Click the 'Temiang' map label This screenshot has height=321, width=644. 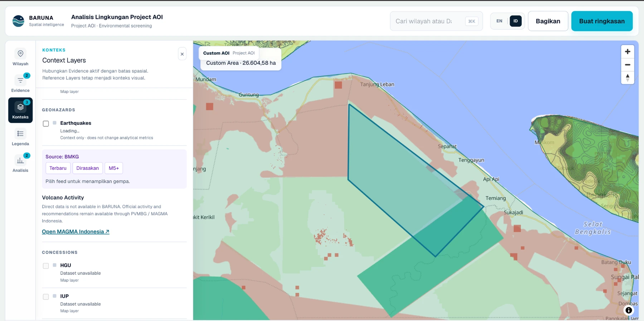point(496,198)
